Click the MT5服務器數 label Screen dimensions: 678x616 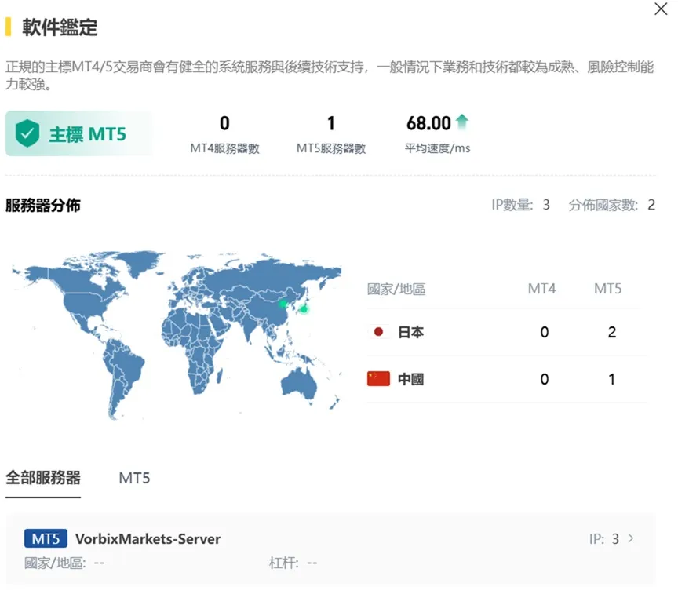coord(331,148)
